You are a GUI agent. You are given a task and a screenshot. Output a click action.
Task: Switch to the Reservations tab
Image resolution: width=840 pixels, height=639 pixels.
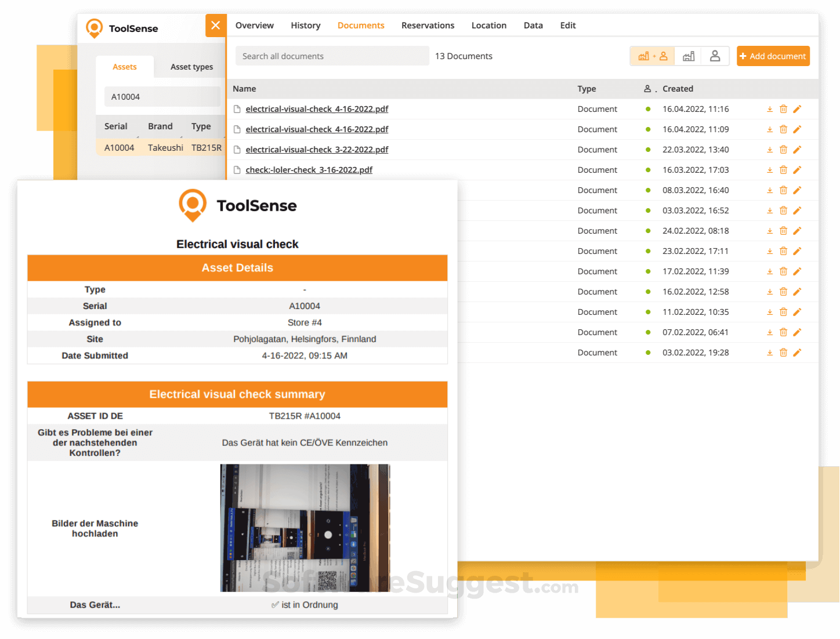(428, 25)
